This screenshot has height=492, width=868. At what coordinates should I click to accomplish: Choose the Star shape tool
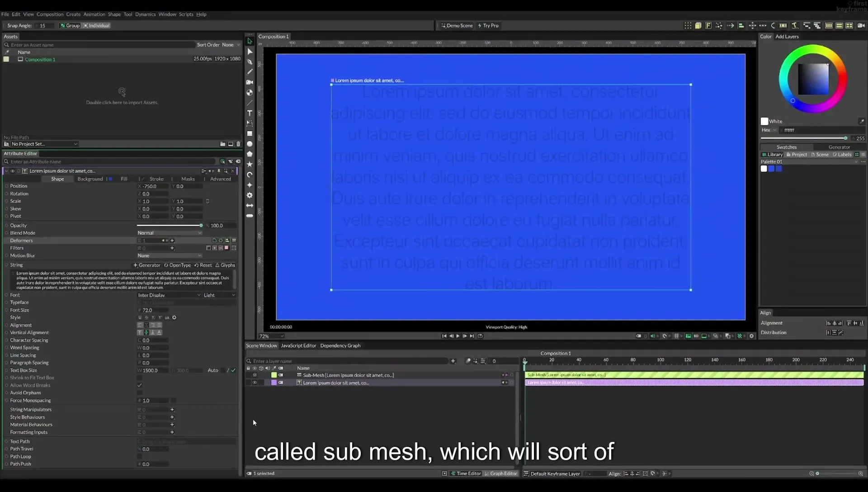click(x=250, y=165)
